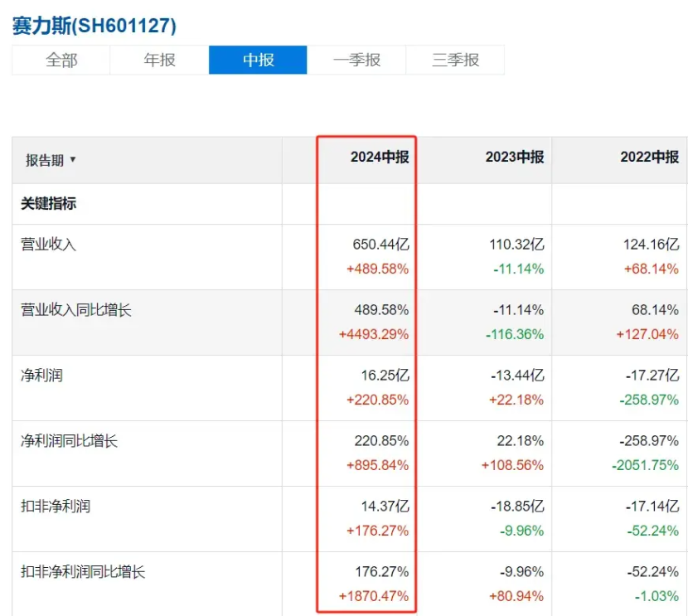688x616 pixels.
Task: Select the 110.32亿 revenue value
Action: (x=517, y=245)
